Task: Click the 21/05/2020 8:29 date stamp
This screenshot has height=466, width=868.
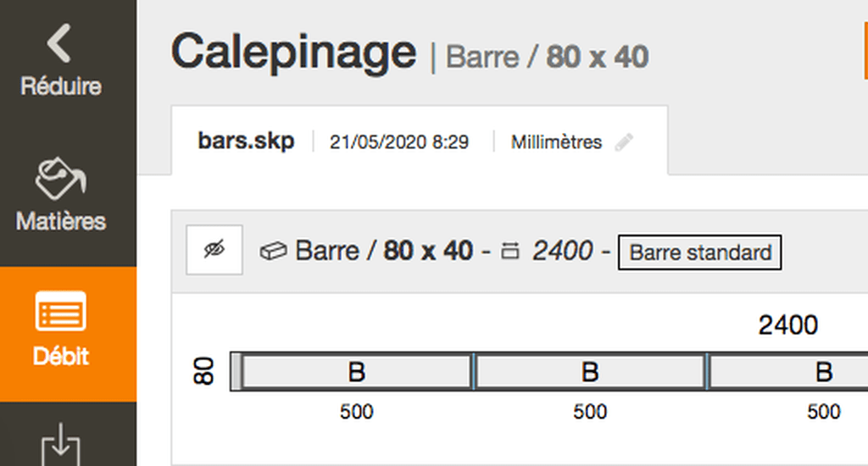Action: click(399, 142)
